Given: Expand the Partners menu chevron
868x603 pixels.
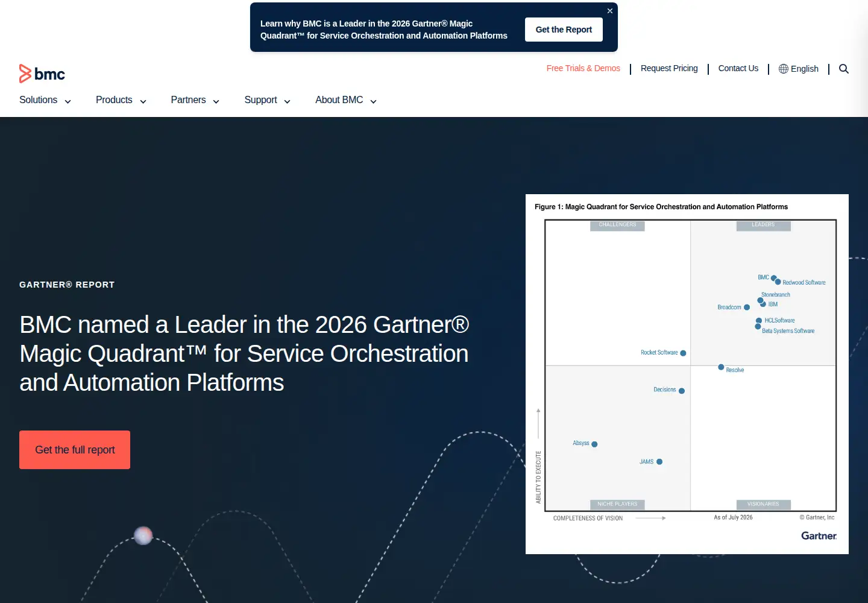Looking at the screenshot, I should (x=216, y=101).
